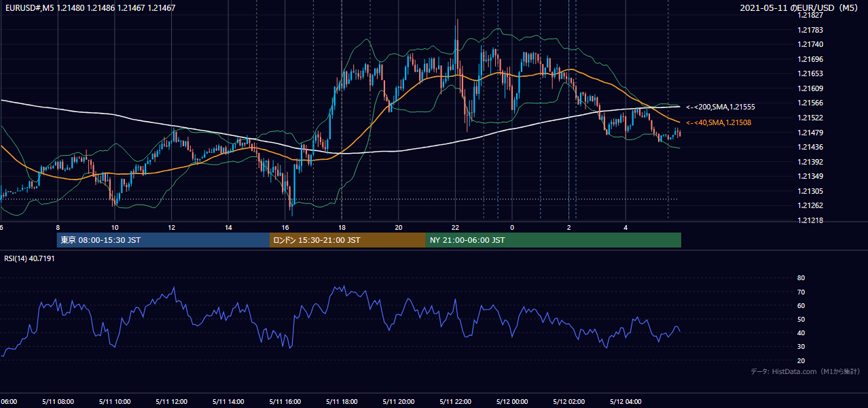868x408 pixels.
Task: Click price axis label 1.21696
Action: click(x=810, y=59)
